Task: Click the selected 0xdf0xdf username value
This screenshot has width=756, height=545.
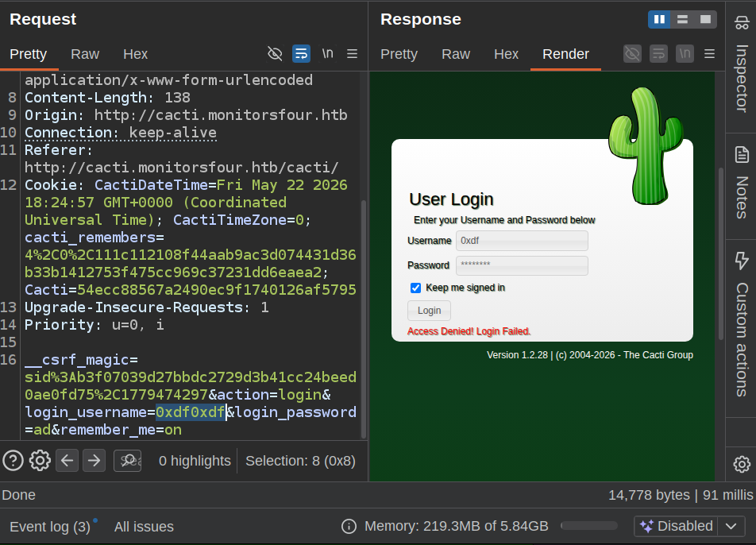Action: [191, 412]
